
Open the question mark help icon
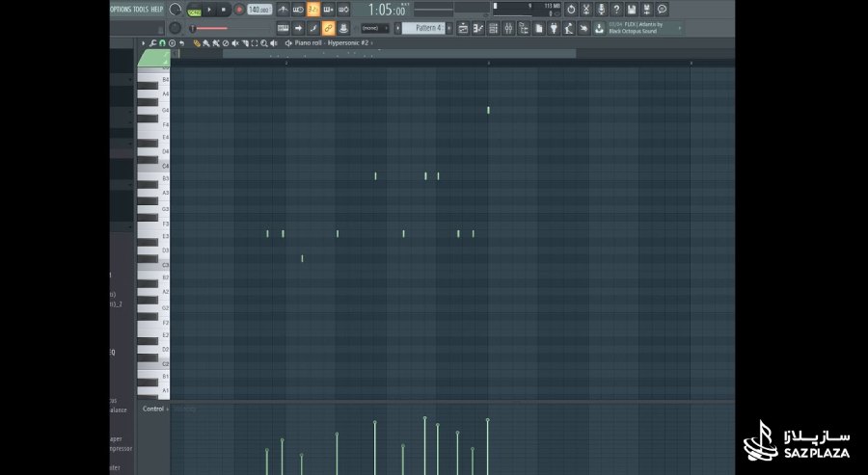616,10
